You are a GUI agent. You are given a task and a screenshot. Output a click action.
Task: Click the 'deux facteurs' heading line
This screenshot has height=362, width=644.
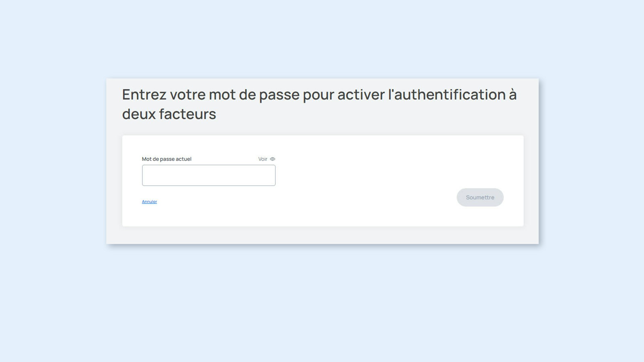point(169,114)
